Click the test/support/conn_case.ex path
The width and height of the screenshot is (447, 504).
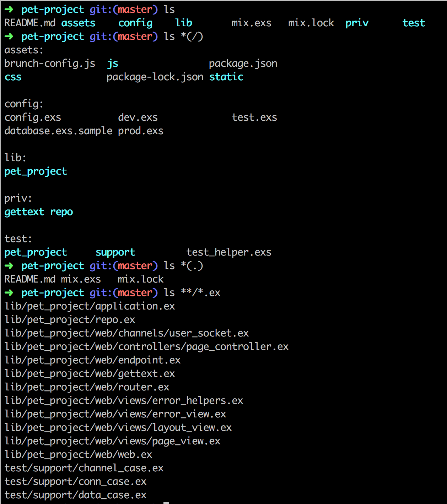click(75, 481)
